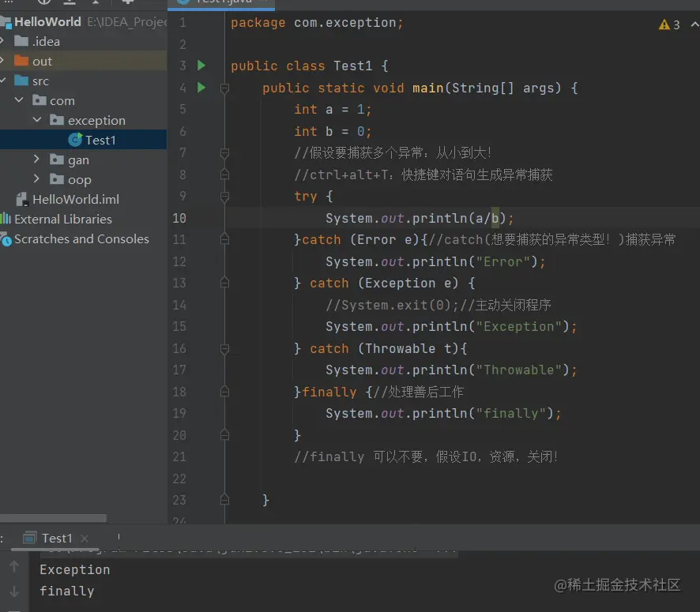700x612 pixels.
Task: Click 'Exception' output line in console
Action: pyautogui.click(x=74, y=569)
